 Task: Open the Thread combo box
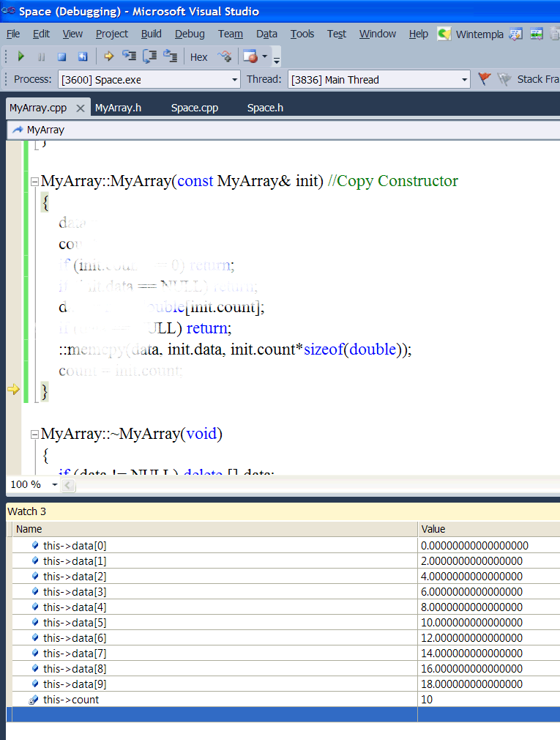(379, 80)
